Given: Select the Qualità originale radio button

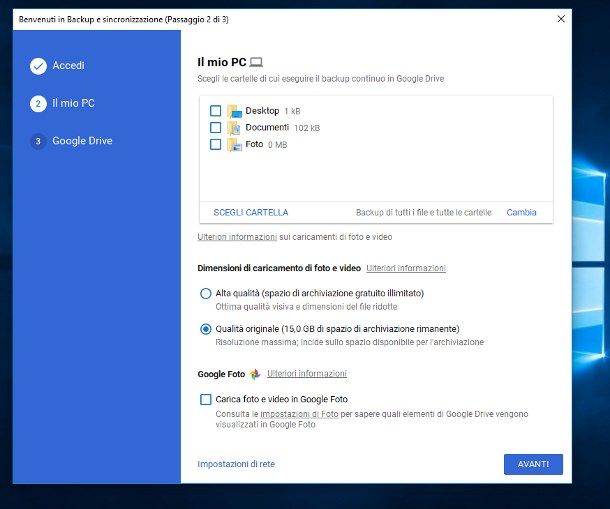Looking at the screenshot, I should click(205, 329).
